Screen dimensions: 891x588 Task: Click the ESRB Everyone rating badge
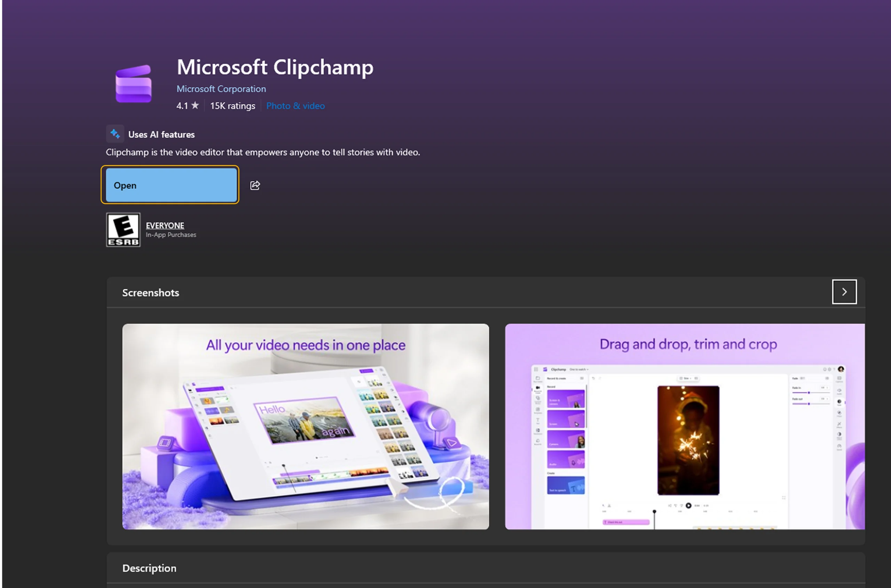tap(123, 230)
